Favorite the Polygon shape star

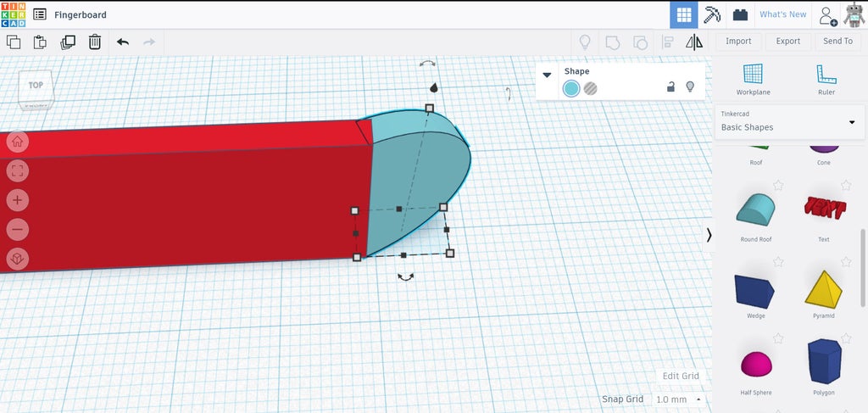coord(846,338)
